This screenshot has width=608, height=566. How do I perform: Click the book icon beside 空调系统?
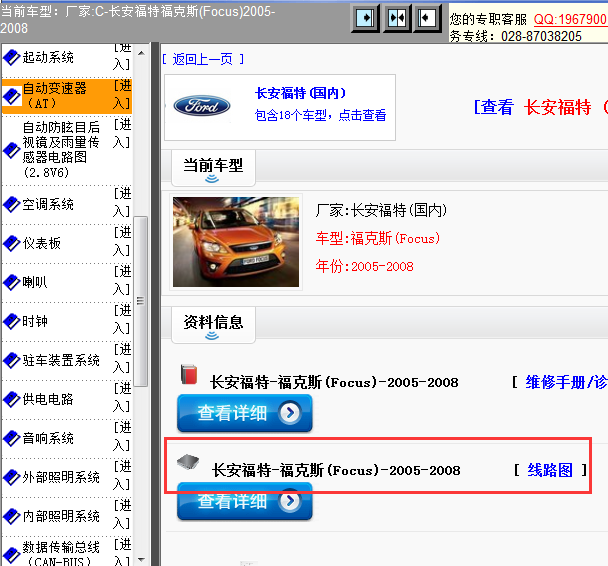click(12, 204)
